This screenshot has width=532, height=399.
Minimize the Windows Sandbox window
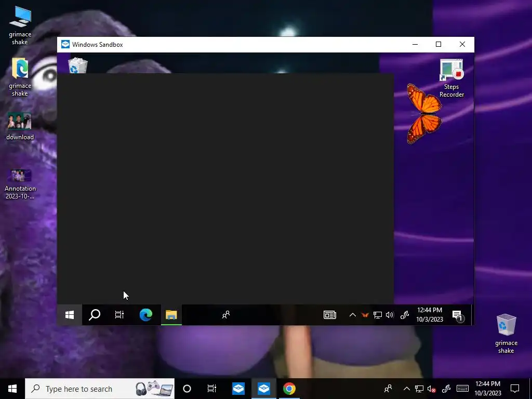pos(415,45)
